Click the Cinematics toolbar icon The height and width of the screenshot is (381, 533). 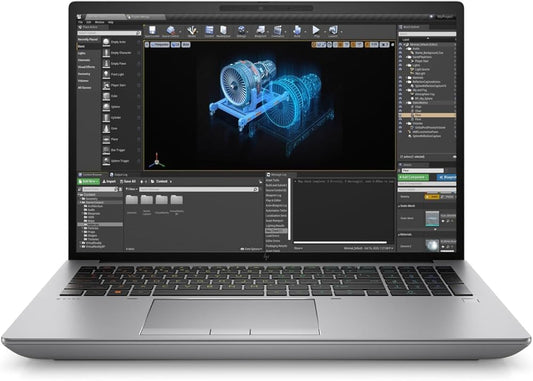(278, 30)
